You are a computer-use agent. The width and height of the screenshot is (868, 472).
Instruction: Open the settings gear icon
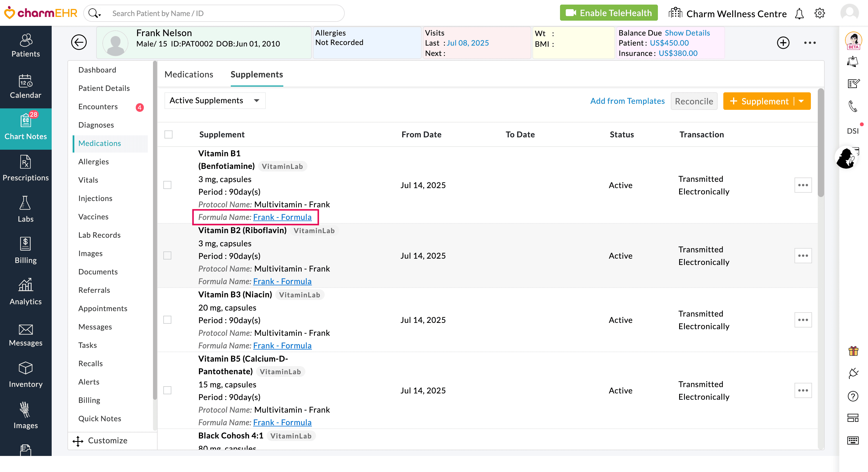click(819, 13)
